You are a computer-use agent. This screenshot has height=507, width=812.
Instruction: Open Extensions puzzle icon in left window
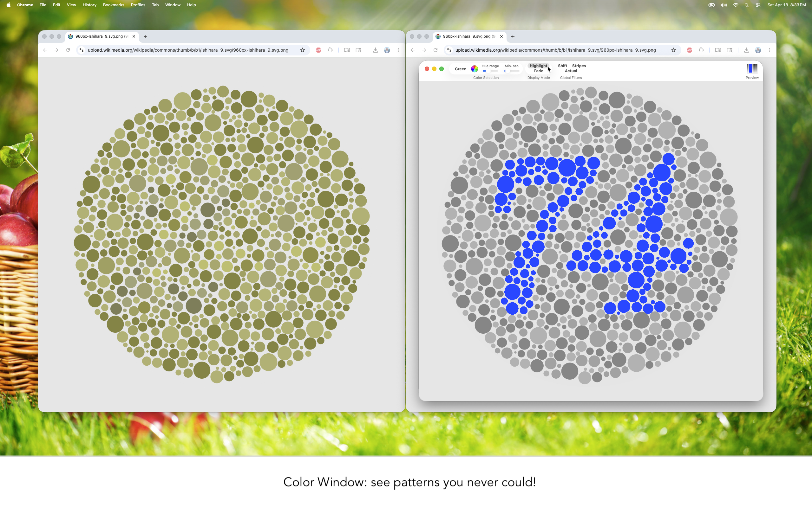click(x=330, y=50)
